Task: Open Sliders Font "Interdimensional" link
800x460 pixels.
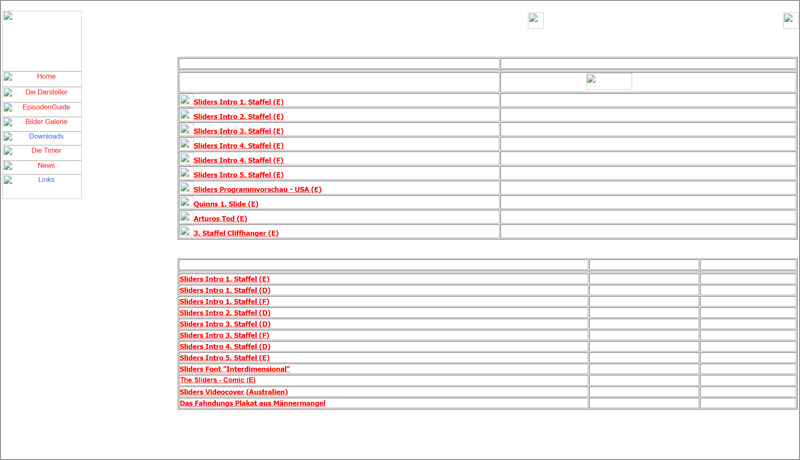Action: coord(235,369)
